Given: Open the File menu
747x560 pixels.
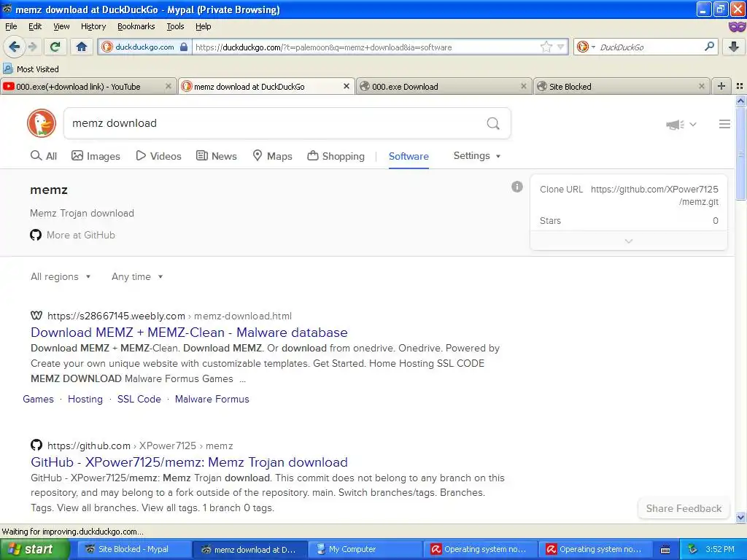Looking at the screenshot, I should coord(11,26).
